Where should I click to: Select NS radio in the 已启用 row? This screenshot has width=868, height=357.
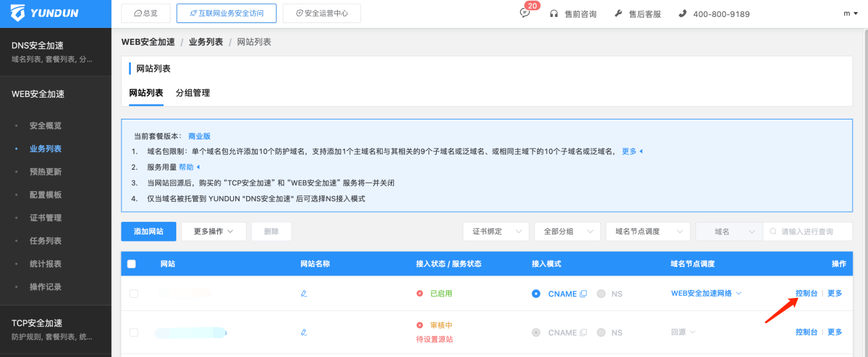601,294
